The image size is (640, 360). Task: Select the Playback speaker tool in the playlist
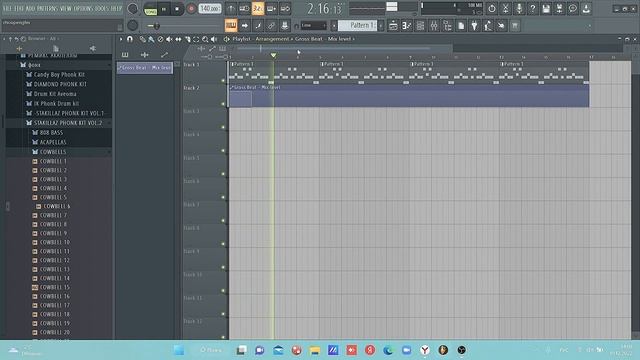coord(214,39)
